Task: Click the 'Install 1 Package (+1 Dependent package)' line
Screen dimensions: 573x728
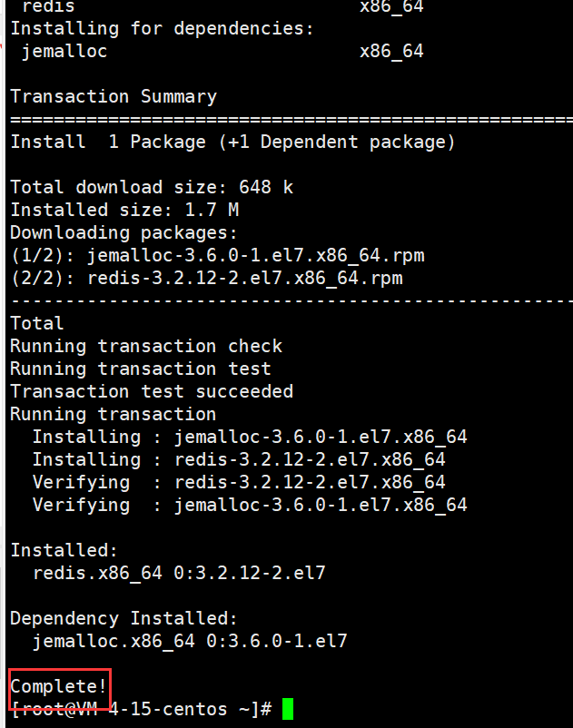Action: click(x=232, y=143)
